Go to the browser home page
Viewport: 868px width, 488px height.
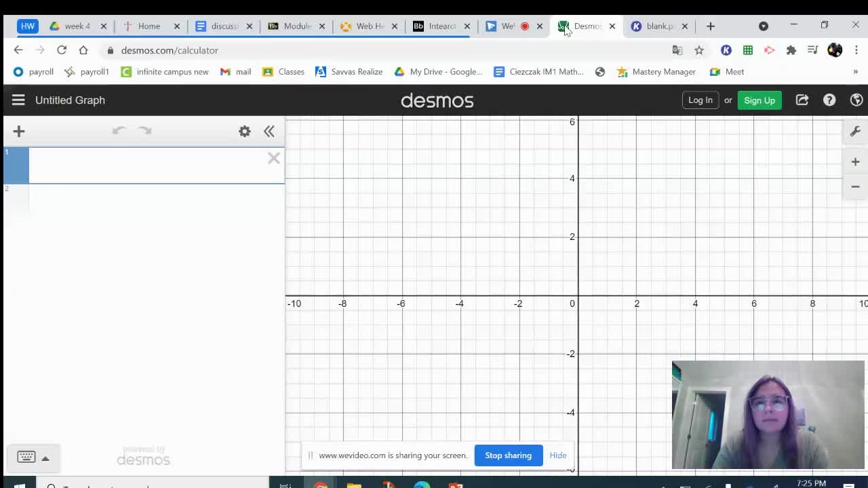83,50
